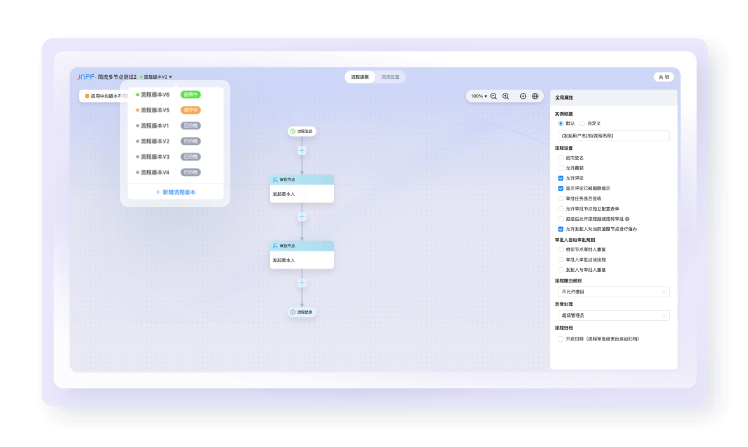Screen dimensions: 748x447
Task: Uncheck 允许发起人对当前审批节点进行催办 checkbox
Action: [x=561, y=229]
